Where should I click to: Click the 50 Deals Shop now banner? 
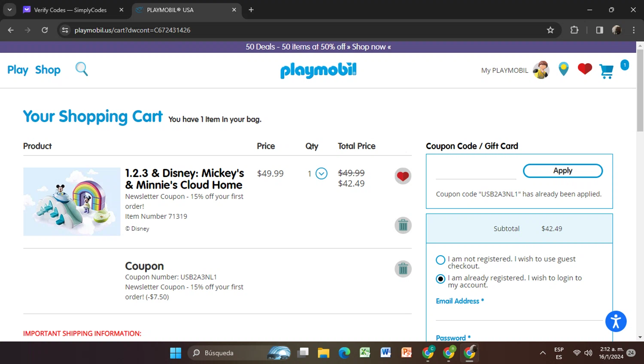click(318, 47)
